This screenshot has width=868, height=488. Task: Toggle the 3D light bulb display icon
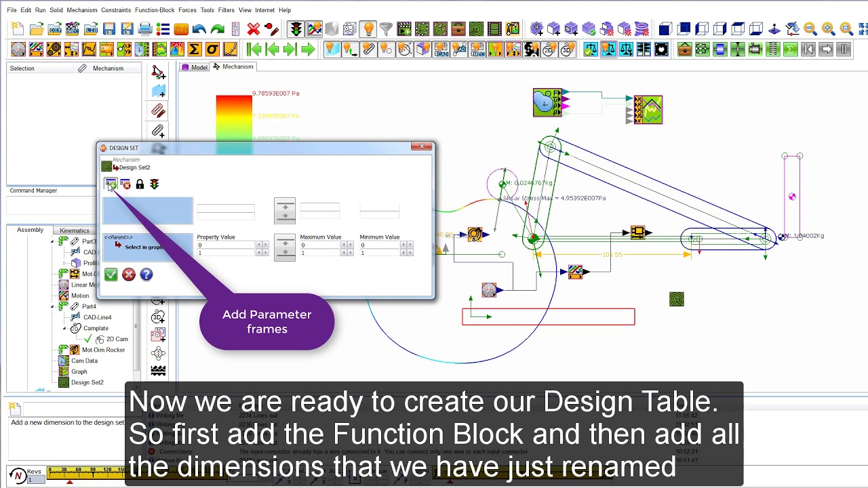tap(567, 49)
